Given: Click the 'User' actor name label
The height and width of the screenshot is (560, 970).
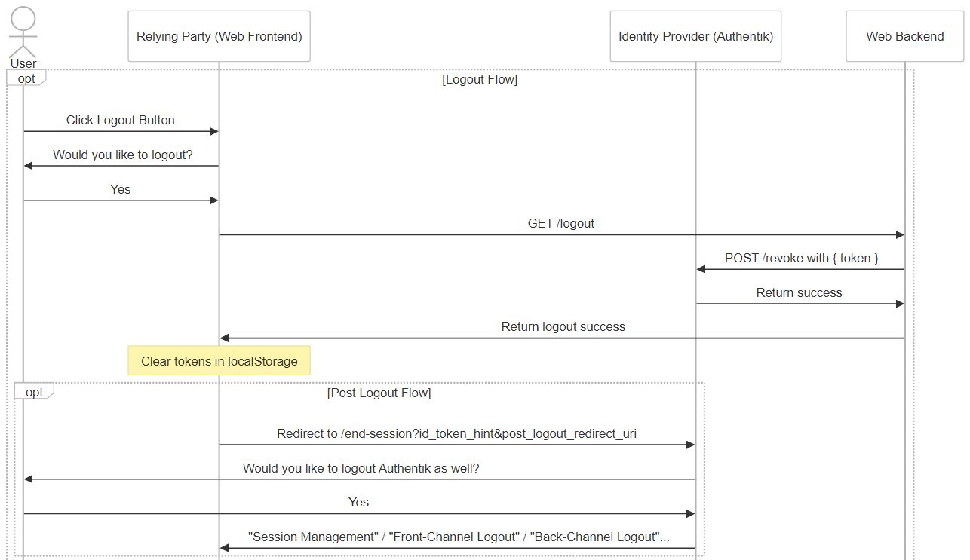Looking at the screenshot, I should click(23, 63).
